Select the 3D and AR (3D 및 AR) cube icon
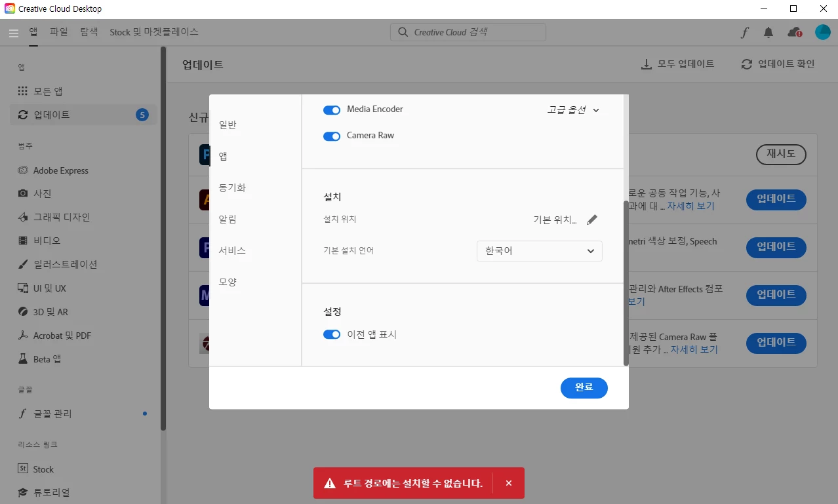Screen dimensions: 838x504 pos(23,312)
